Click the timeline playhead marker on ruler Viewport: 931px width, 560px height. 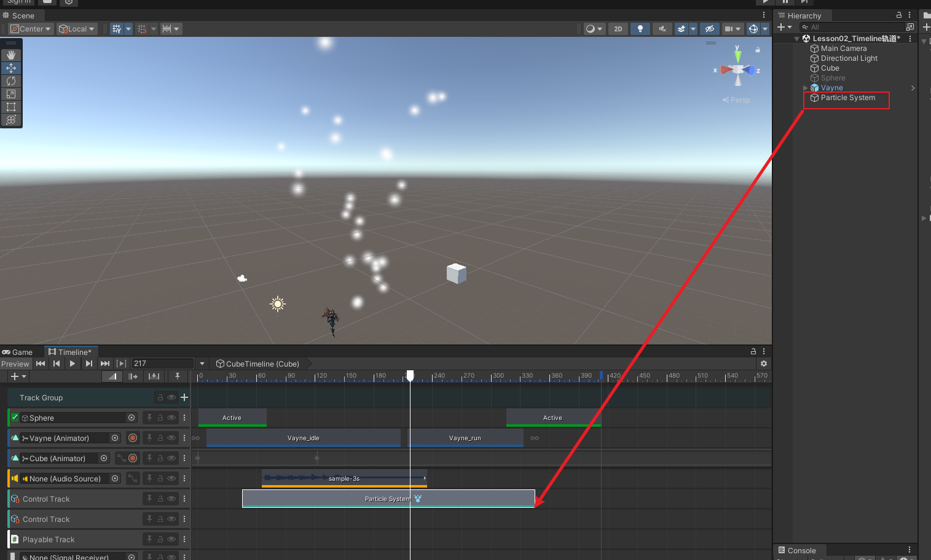pos(410,375)
